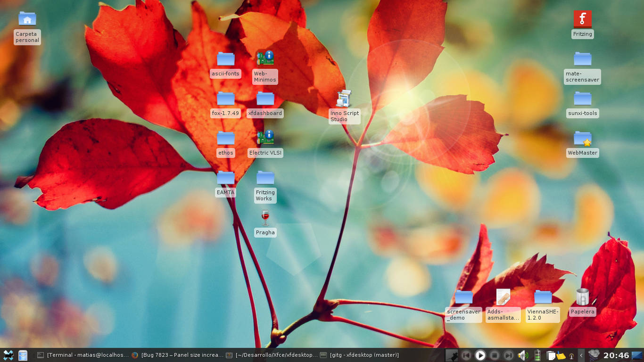The image size is (644, 362).
Task: Click the battery status indicator
Action: point(537,355)
